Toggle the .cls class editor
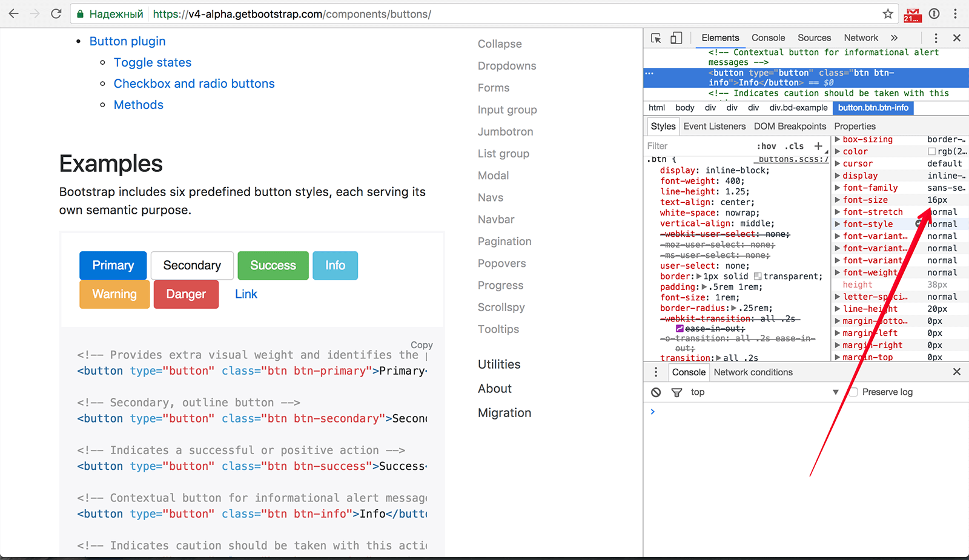The width and height of the screenshot is (969, 560). click(794, 146)
